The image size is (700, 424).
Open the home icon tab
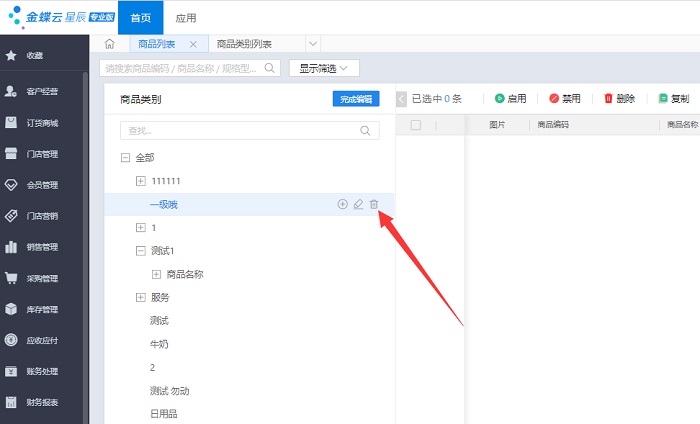(x=110, y=44)
